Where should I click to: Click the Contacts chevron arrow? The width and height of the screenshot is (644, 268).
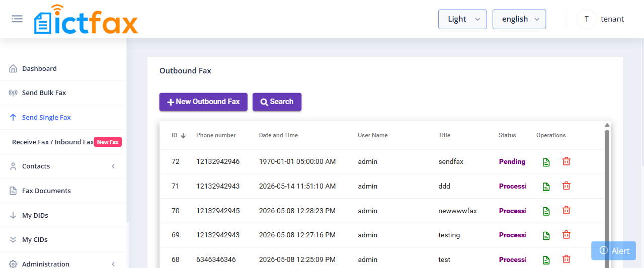coord(113,166)
